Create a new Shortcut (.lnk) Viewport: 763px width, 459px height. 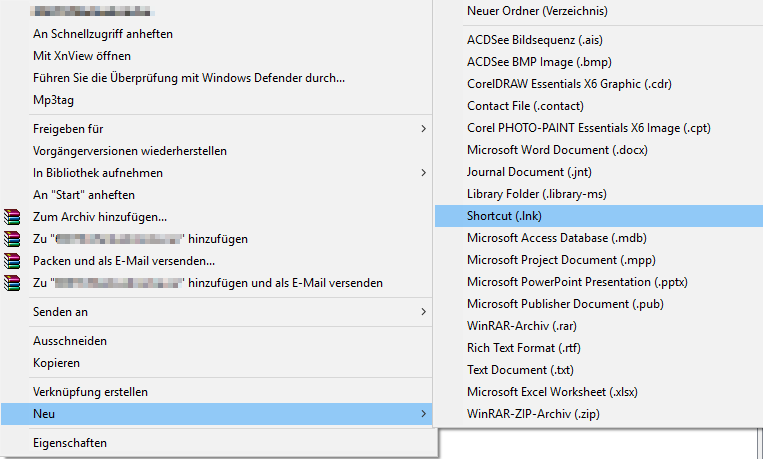click(505, 216)
